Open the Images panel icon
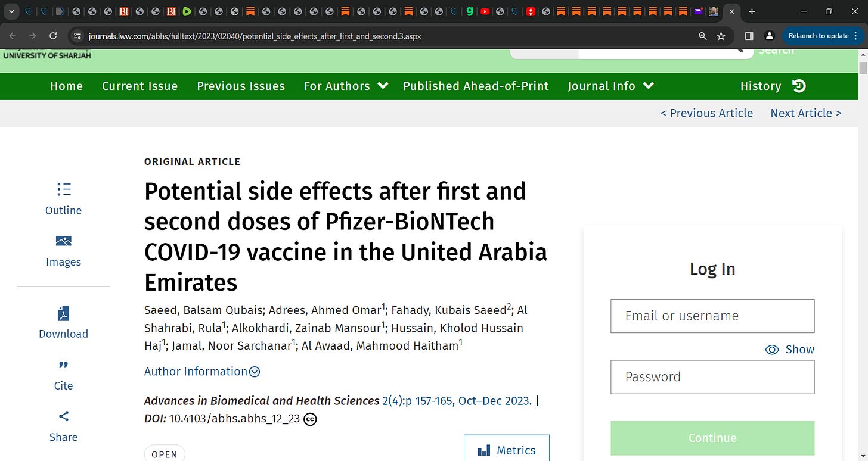The height and width of the screenshot is (461, 868). [64, 241]
